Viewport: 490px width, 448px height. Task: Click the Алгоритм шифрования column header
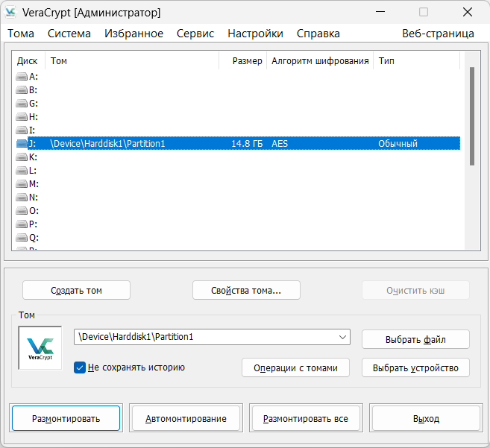click(320, 60)
